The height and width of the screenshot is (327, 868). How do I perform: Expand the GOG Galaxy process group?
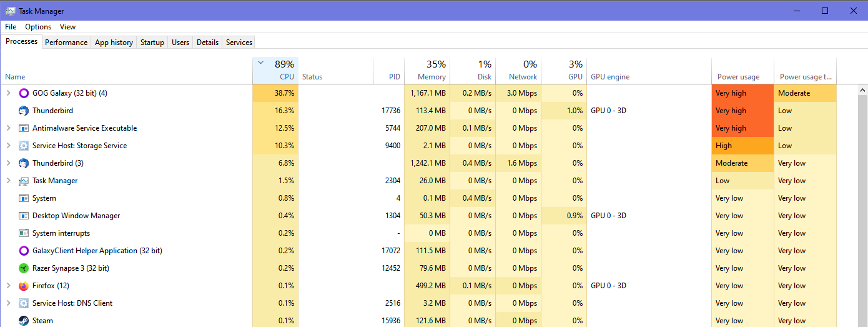point(8,93)
